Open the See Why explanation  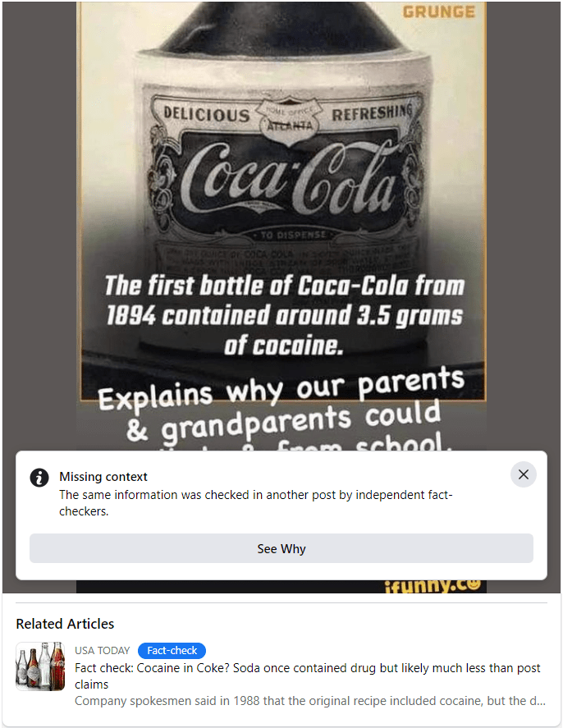coord(281,548)
